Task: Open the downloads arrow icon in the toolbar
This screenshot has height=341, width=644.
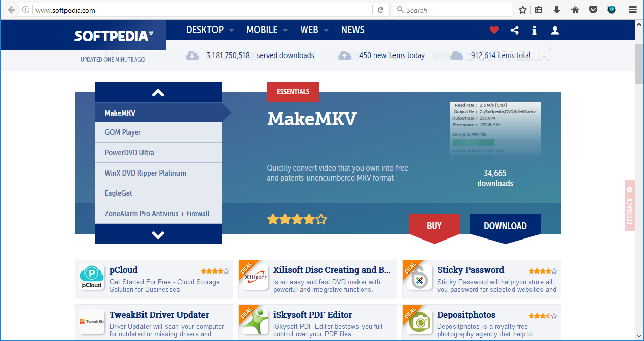Action: point(557,10)
